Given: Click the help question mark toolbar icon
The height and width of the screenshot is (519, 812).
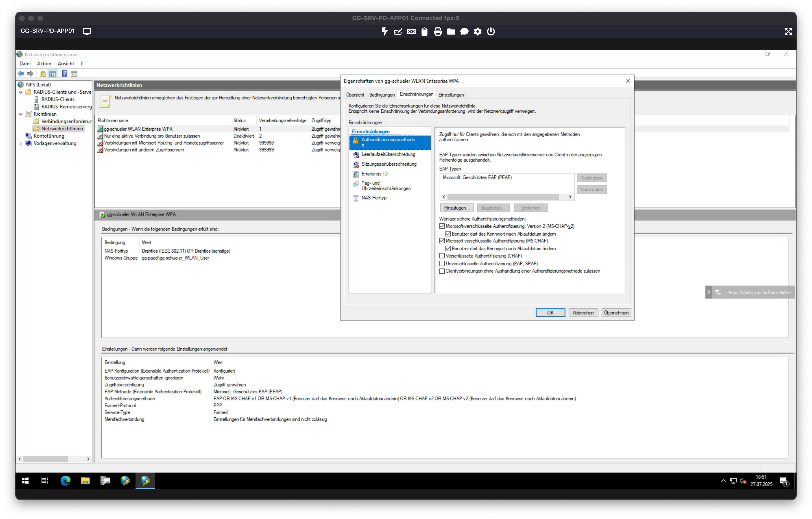Looking at the screenshot, I should point(64,74).
